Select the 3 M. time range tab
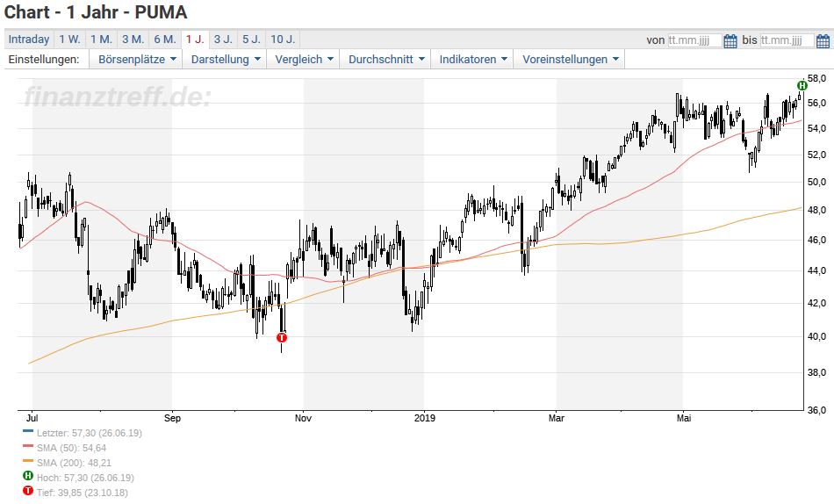 [x=133, y=40]
